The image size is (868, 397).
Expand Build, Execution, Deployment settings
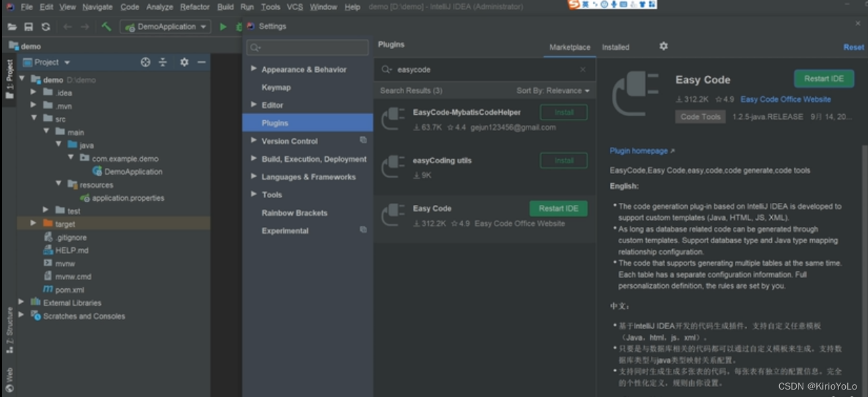tap(253, 159)
